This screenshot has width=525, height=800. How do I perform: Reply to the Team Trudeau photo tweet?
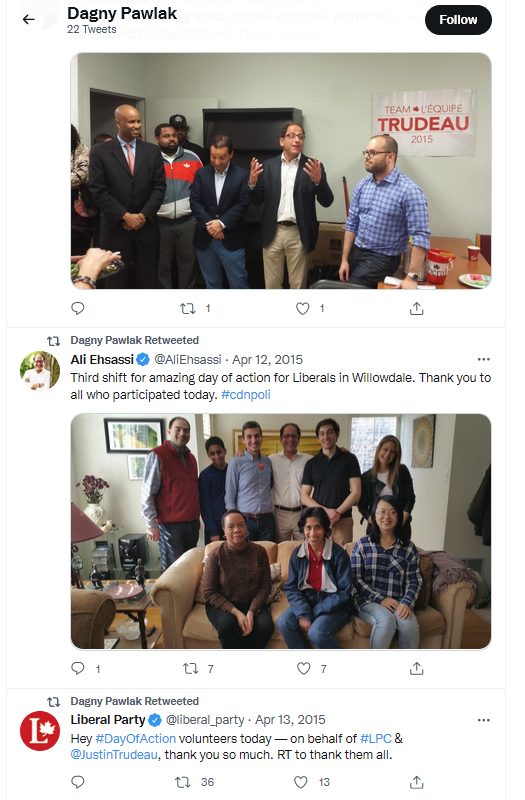point(78,308)
